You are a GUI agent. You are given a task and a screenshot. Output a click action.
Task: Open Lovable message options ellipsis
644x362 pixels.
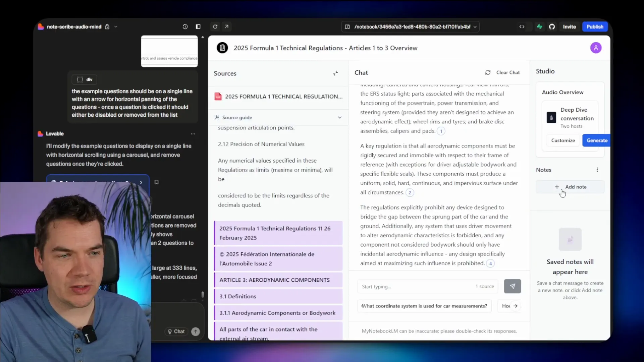193,134
